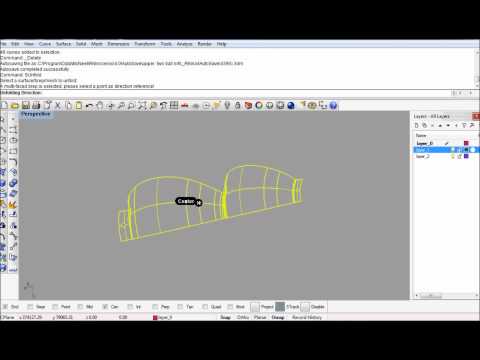Enable the Mid object snap checkbox
The width and height of the screenshot is (480, 360).
pos(80,307)
